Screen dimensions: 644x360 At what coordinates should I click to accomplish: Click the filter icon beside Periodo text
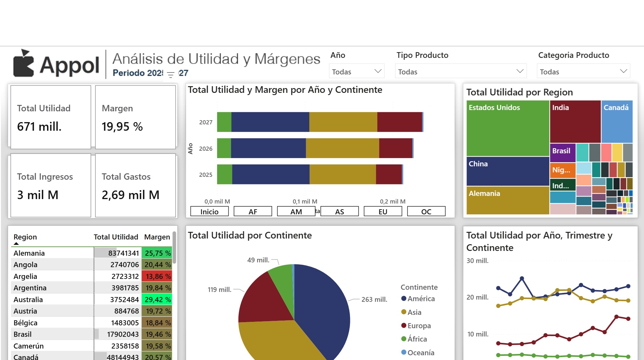click(171, 75)
